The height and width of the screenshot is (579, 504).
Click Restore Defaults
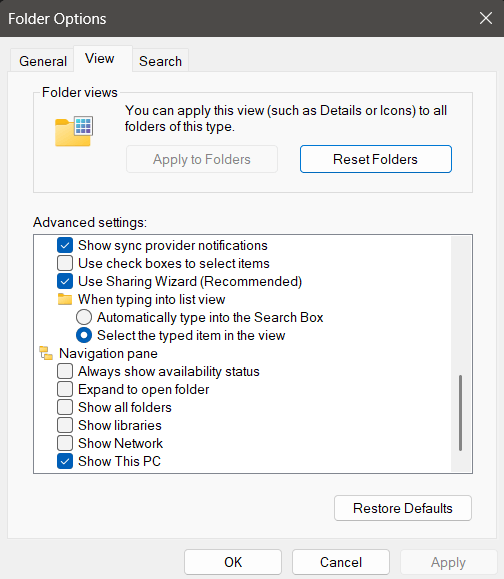coord(402,508)
